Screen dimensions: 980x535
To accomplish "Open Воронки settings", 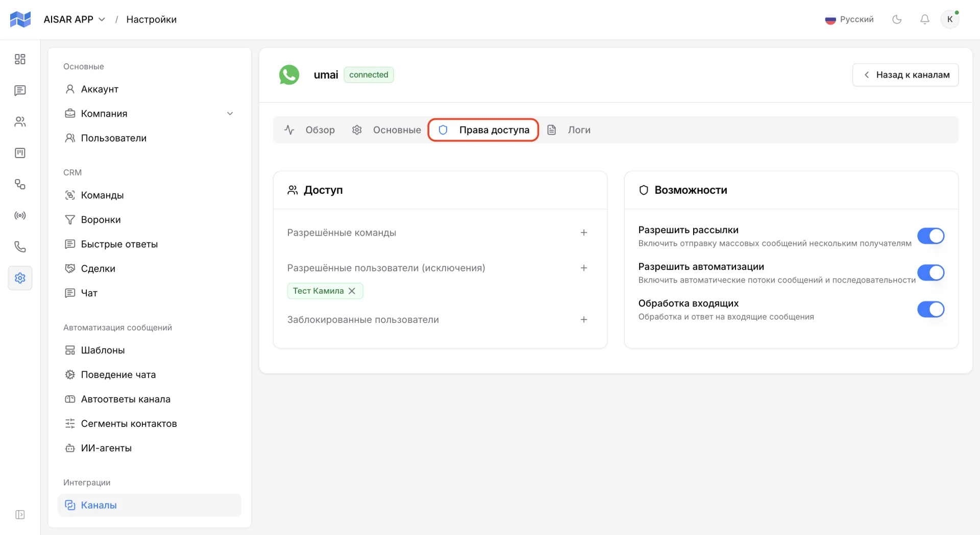I will [149, 220].
